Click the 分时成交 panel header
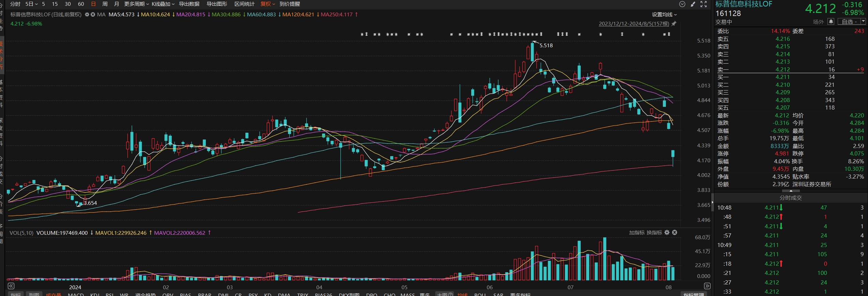The width and height of the screenshot is (868, 296). (x=791, y=198)
